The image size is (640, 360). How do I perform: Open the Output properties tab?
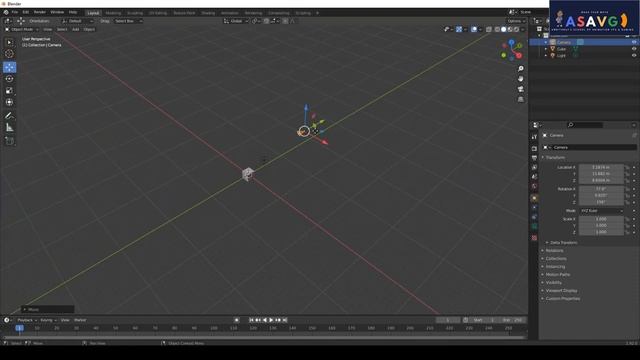pos(534,158)
